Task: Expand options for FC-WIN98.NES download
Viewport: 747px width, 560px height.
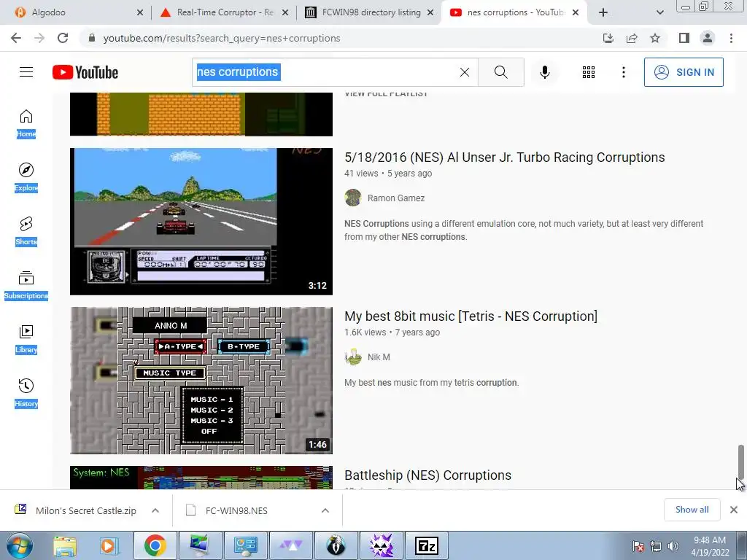Action: 325,510
